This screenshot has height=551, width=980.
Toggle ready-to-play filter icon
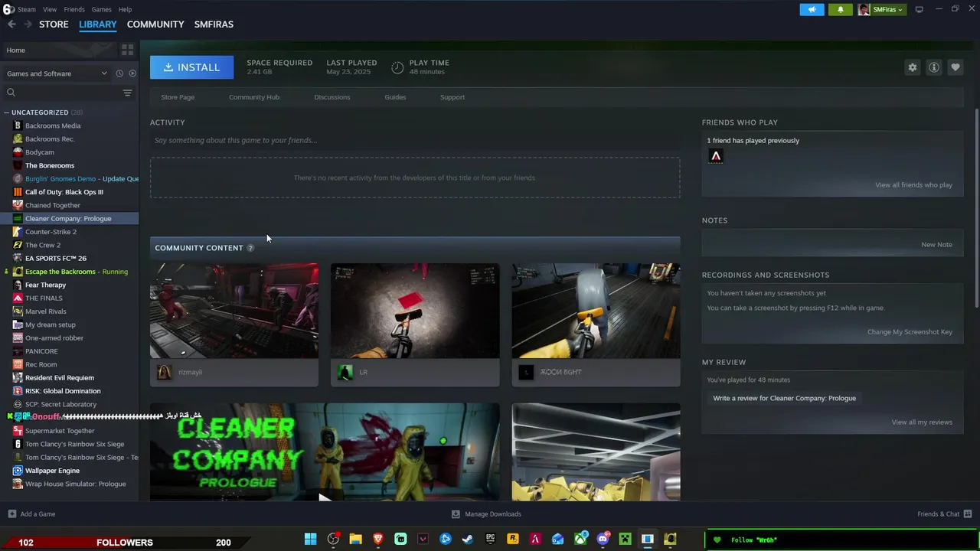[x=132, y=73]
